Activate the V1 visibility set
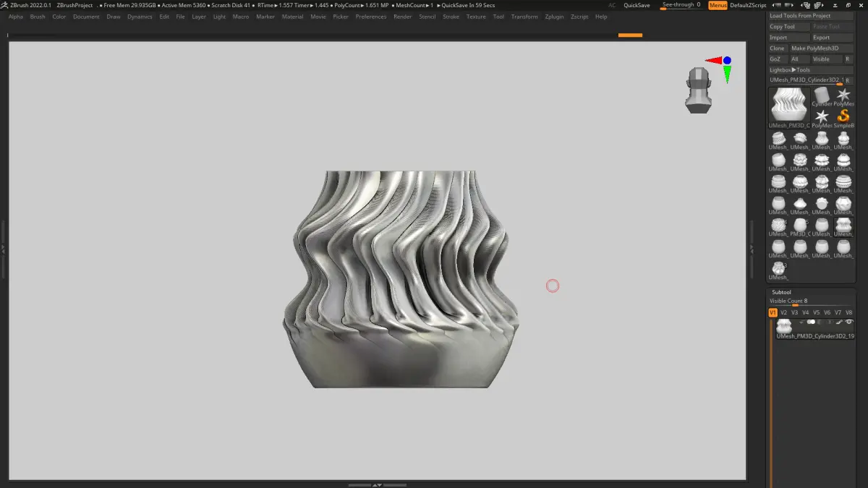 (x=773, y=312)
